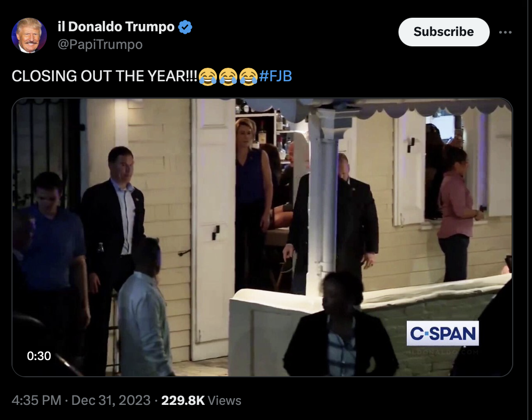Click the @PapiTrumpo handle

(x=100, y=44)
